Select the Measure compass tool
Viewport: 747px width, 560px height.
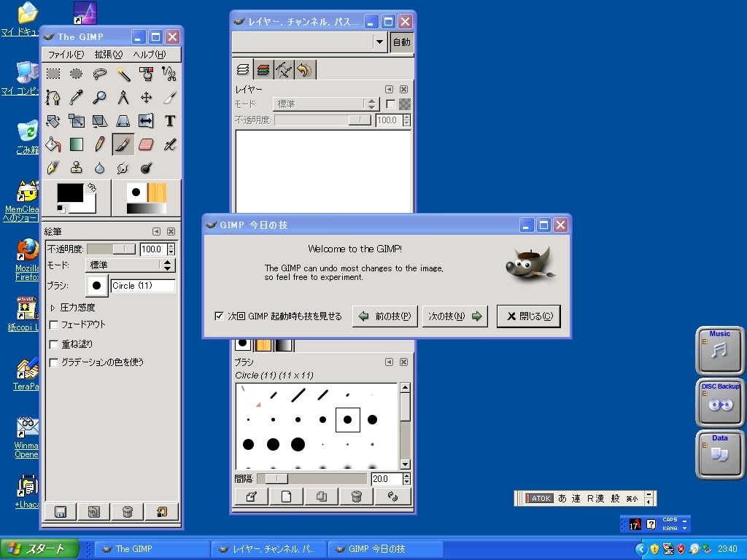click(x=123, y=97)
